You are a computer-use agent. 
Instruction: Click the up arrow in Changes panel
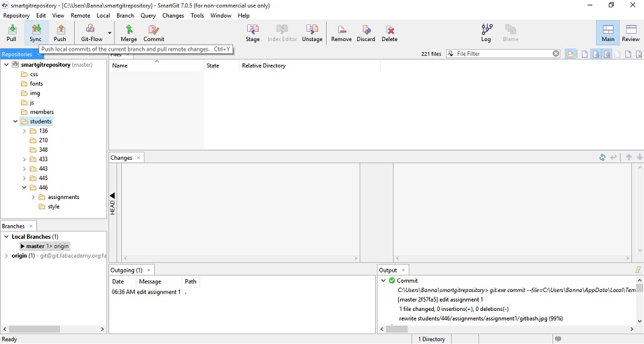[x=629, y=157]
